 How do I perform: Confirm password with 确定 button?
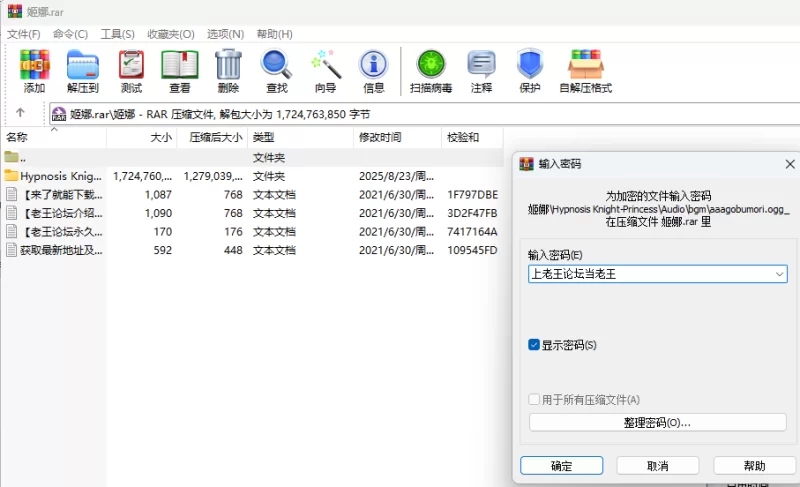click(x=562, y=466)
